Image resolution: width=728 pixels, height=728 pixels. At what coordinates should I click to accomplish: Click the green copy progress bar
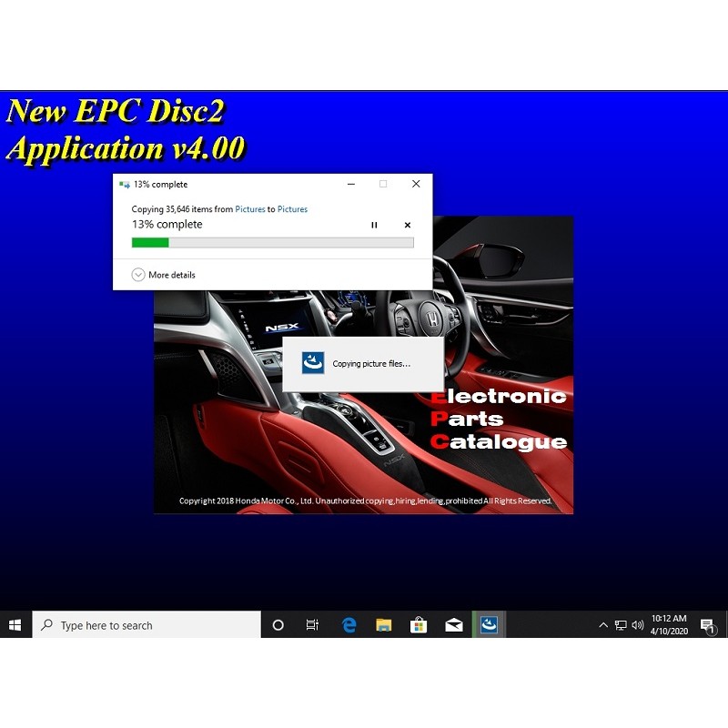tap(272, 243)
